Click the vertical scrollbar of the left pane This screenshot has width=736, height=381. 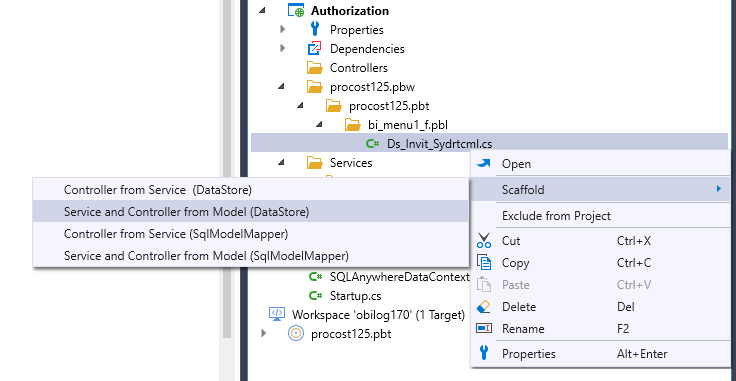[x=227, y=169]
